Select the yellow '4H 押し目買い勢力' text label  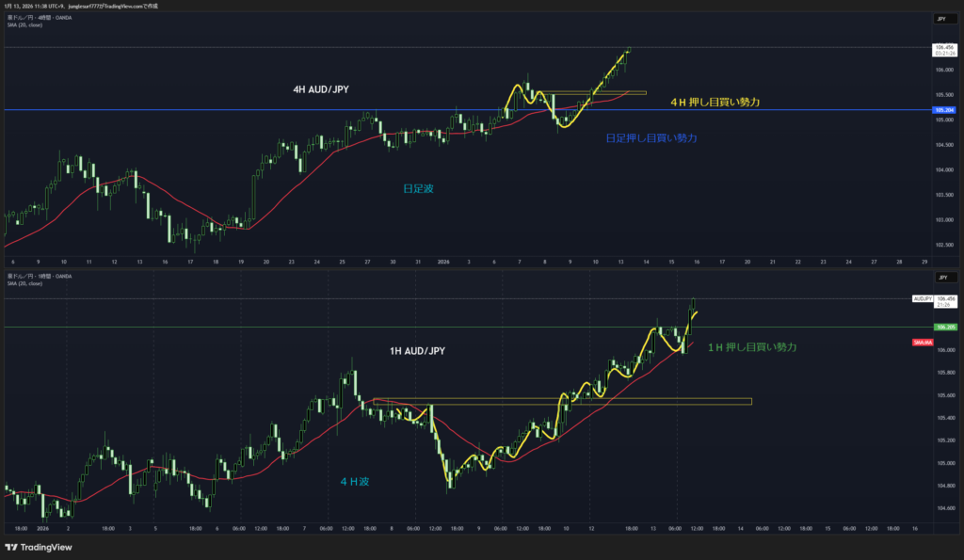[x=715, y=101]
